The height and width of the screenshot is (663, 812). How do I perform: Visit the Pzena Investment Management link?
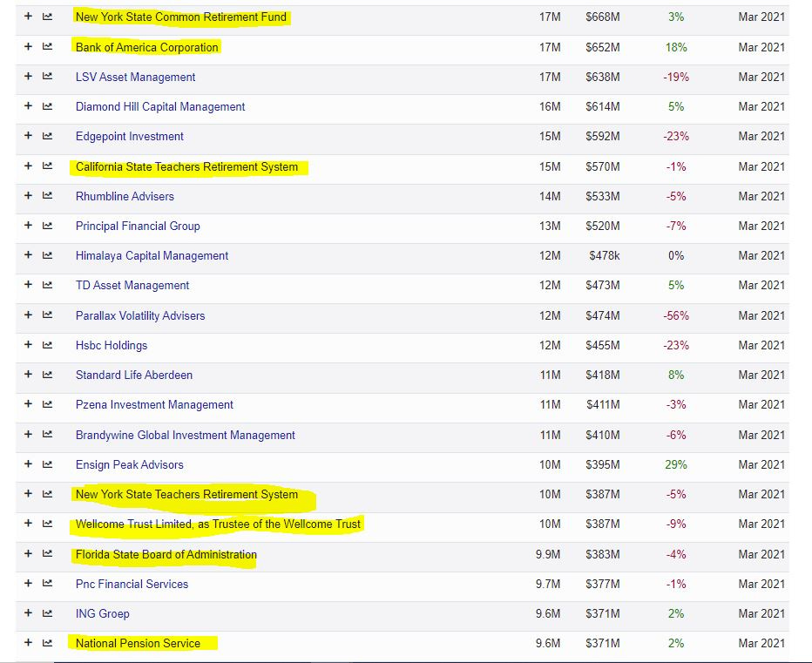(x=154, y=405)
